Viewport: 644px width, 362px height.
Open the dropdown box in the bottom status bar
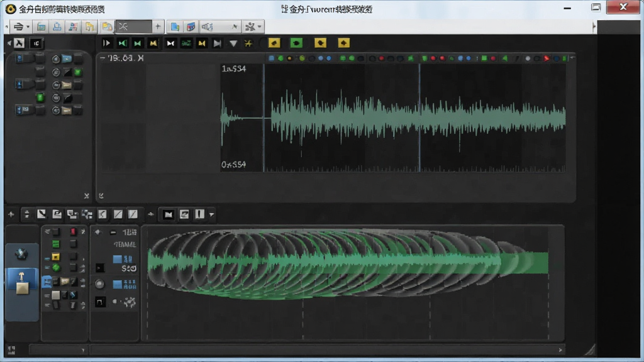pos(57,350)
